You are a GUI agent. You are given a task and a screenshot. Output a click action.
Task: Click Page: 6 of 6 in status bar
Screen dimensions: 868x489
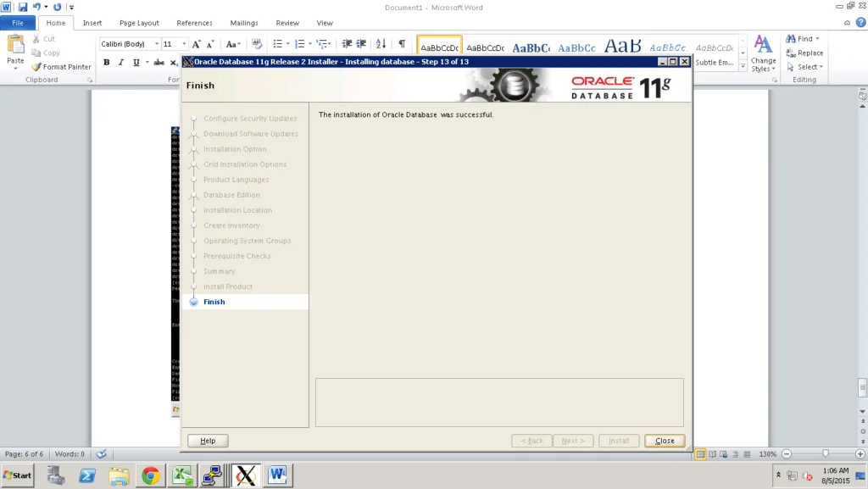pos(24,454)
